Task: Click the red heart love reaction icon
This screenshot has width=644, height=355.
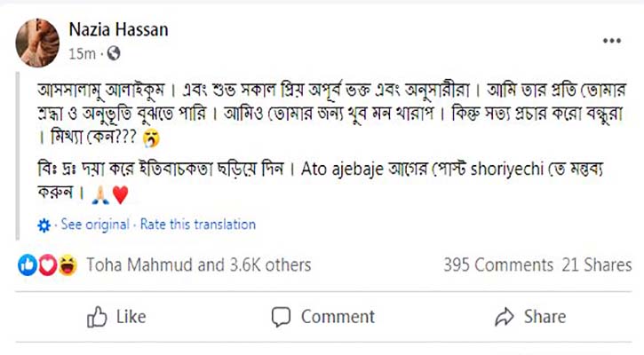Action: (x=47, y=264)
